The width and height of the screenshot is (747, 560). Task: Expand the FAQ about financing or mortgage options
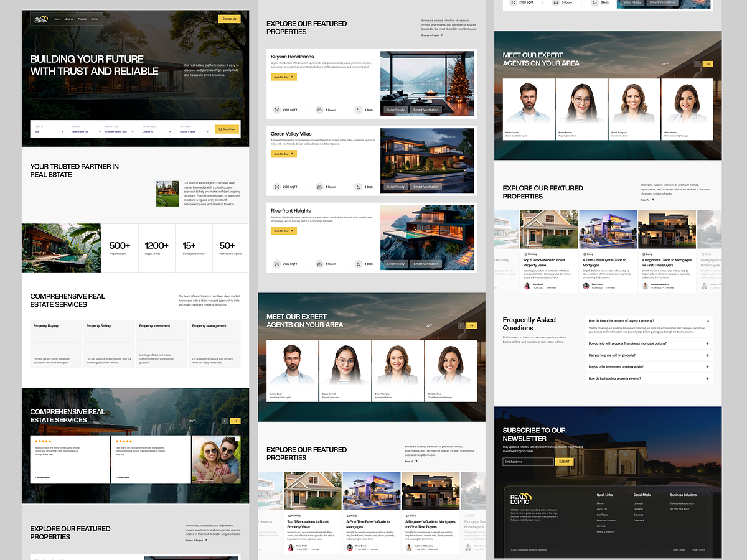(649, 343)
